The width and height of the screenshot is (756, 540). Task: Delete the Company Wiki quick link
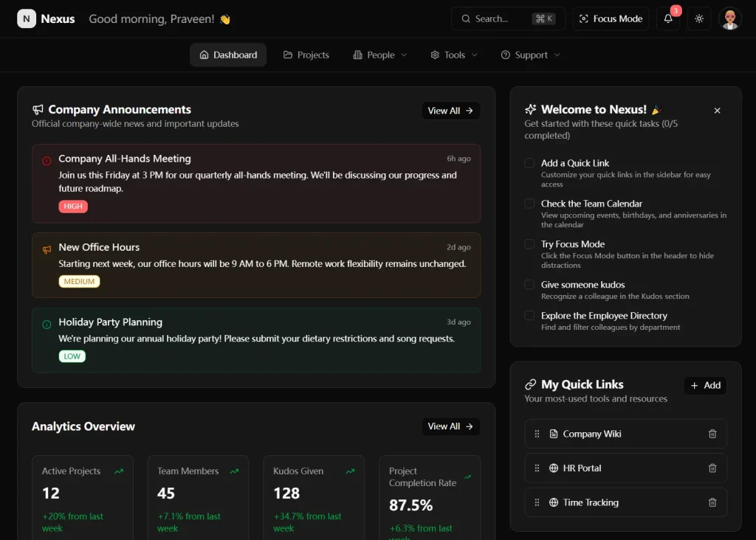click(x=712, y=434)
